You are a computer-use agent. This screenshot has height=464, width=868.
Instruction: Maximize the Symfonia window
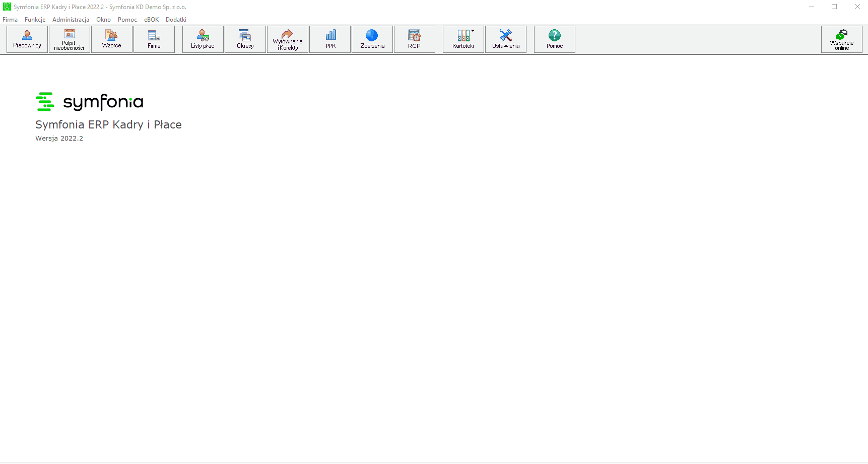[834, 7]
